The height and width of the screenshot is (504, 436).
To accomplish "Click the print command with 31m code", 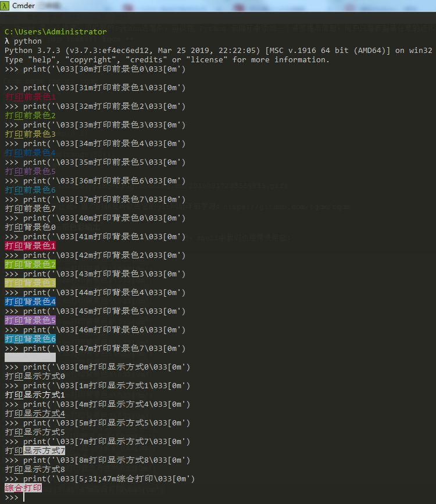I will (95, 88).
